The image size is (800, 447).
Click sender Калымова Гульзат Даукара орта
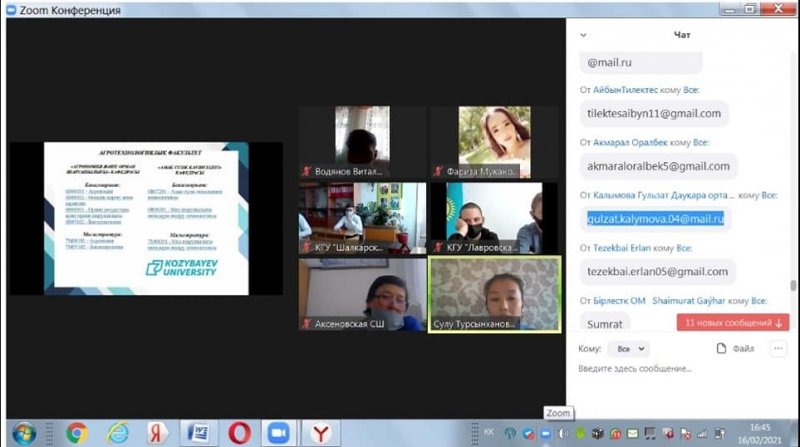coord(664,195)
